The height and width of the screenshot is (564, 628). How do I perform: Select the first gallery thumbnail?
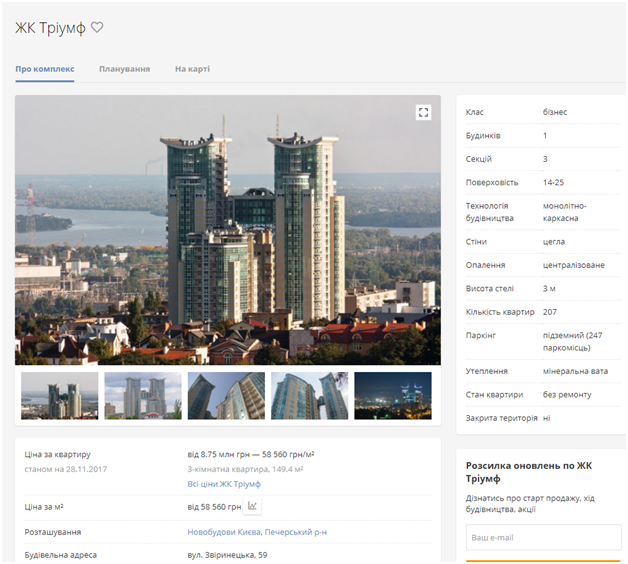point(59,396)
